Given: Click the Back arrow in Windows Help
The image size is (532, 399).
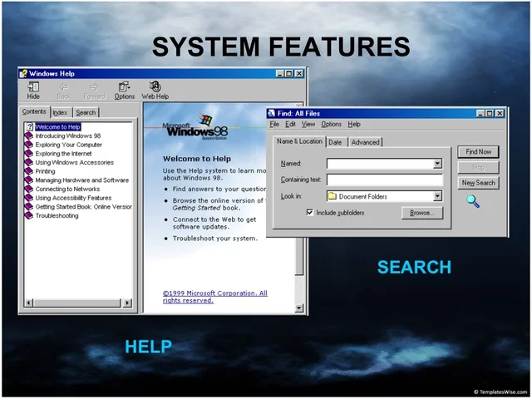Looking at the screenshot, I should [64, 86].
